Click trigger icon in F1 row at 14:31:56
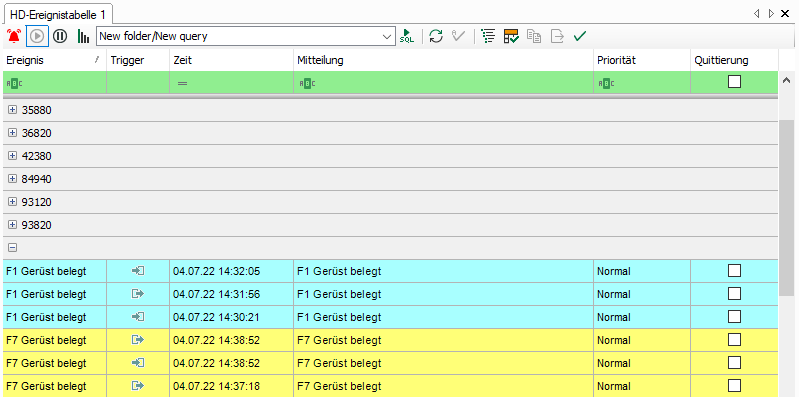 pos(138,294)
